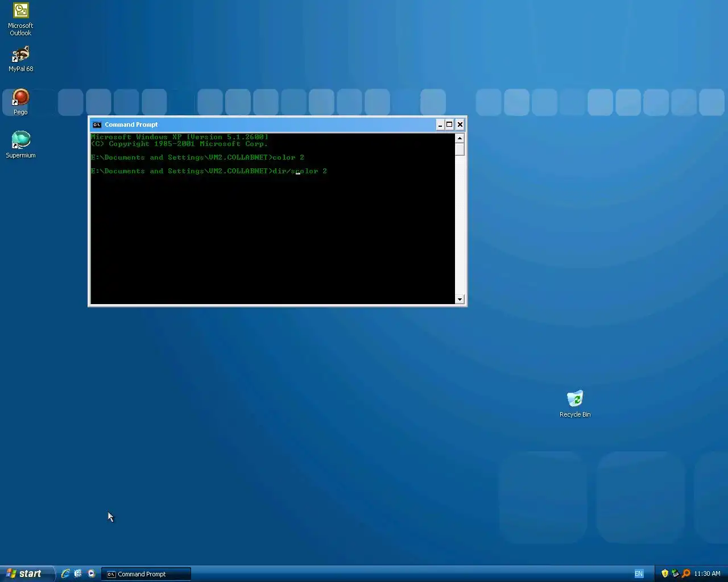Click the Safely Remove Hardware tray icon
Viewport: 728px width, 582px height.
click(675, 573)
